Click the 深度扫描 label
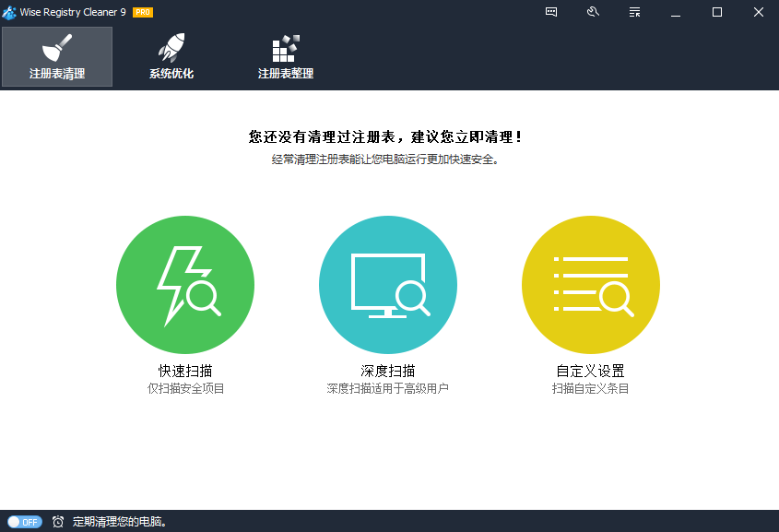Image resolution: width=779 pixels, height=532 pixels. (388, 371)
